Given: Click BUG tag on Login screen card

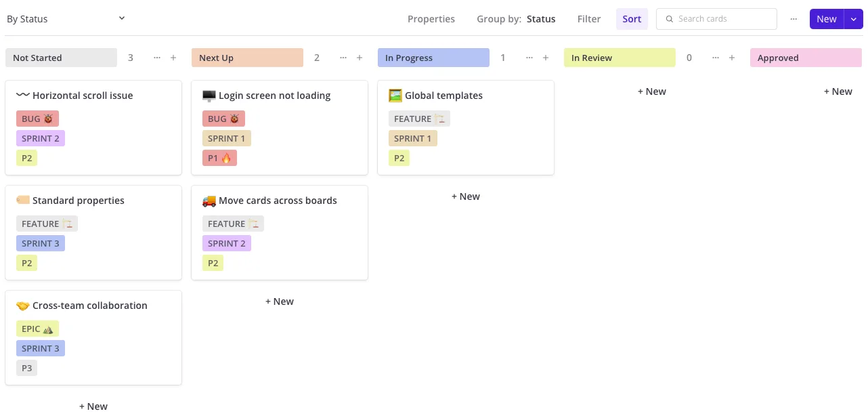Looking at the screenshot, I should [x=223, y=119].
